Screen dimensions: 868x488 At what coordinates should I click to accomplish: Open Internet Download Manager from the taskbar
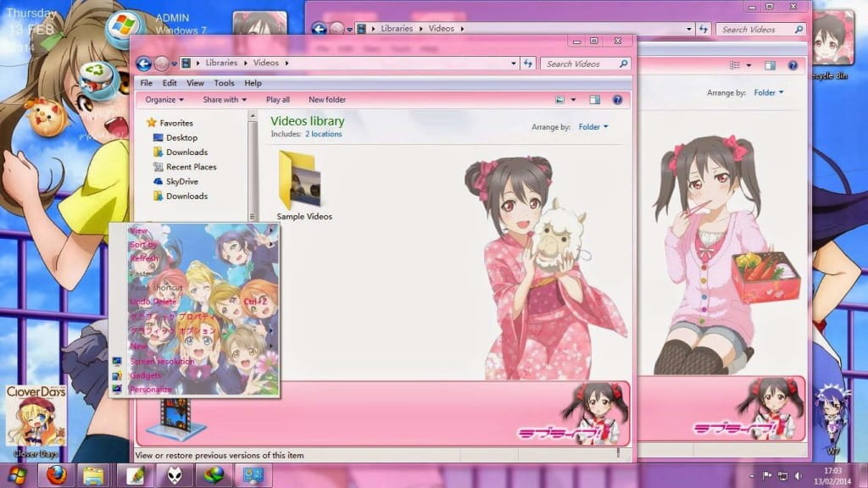click(214, 475)
